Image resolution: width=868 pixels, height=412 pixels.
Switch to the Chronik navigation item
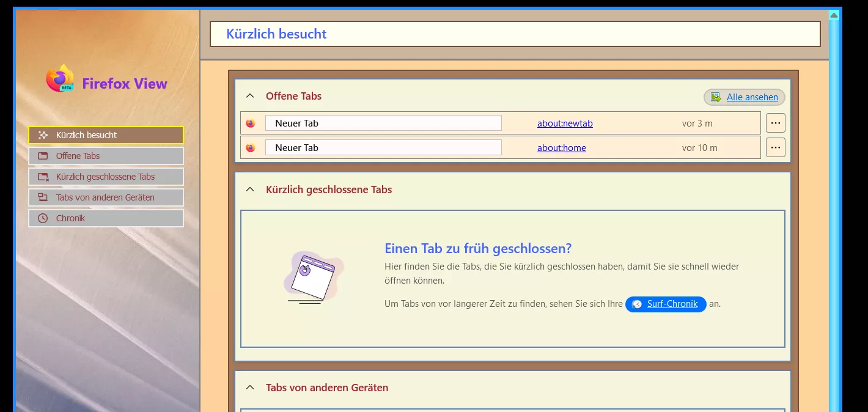pyautogui.click(x=106, y=218)
